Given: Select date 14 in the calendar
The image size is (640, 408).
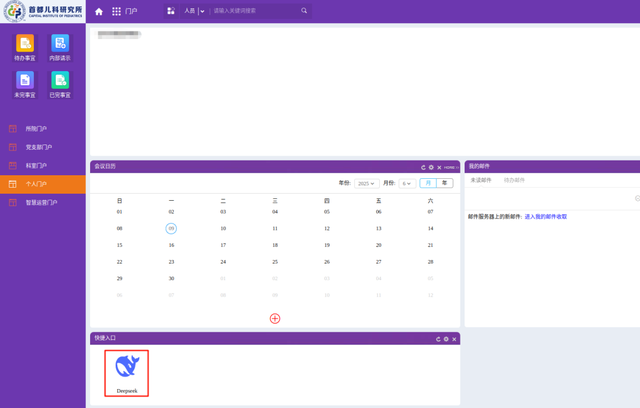Looking at the screenshot, I should [x=431, y=228].
